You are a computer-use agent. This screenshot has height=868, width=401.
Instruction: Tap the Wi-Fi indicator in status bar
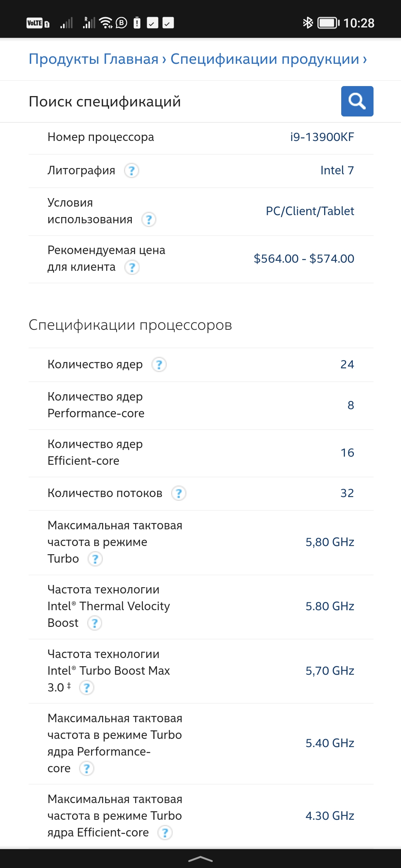pyautogui.click(x=106, y=23)
